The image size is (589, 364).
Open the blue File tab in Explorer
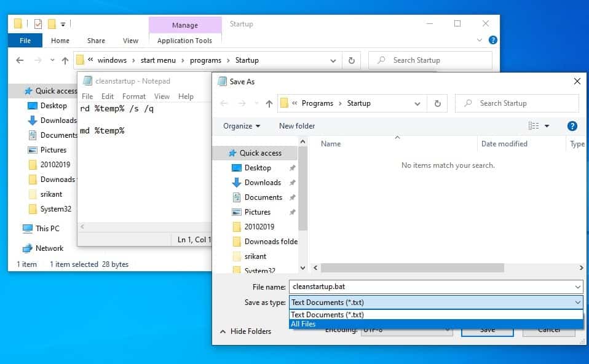click(x=25, y=41)
